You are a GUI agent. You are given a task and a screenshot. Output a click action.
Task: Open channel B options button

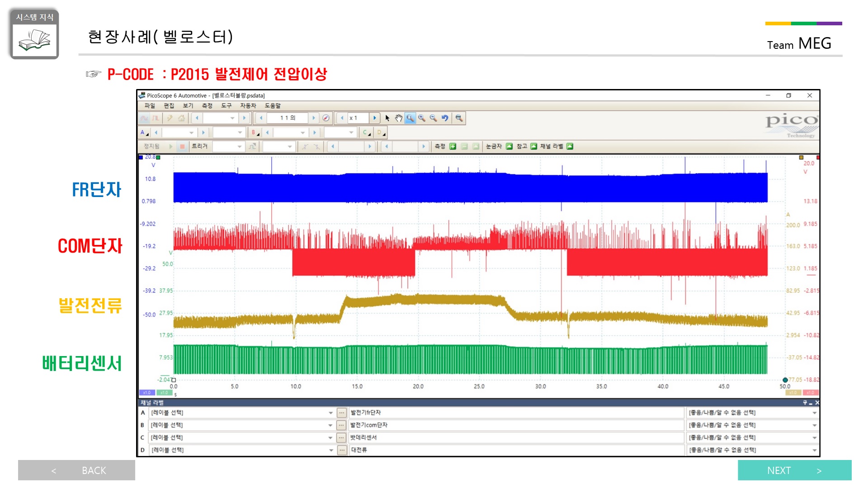coord(255,132)
